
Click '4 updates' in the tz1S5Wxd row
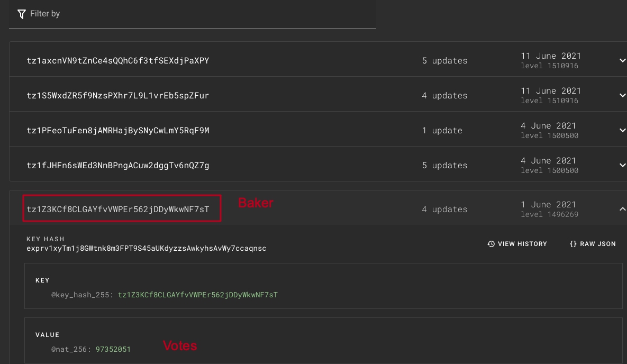pos(444,95)
